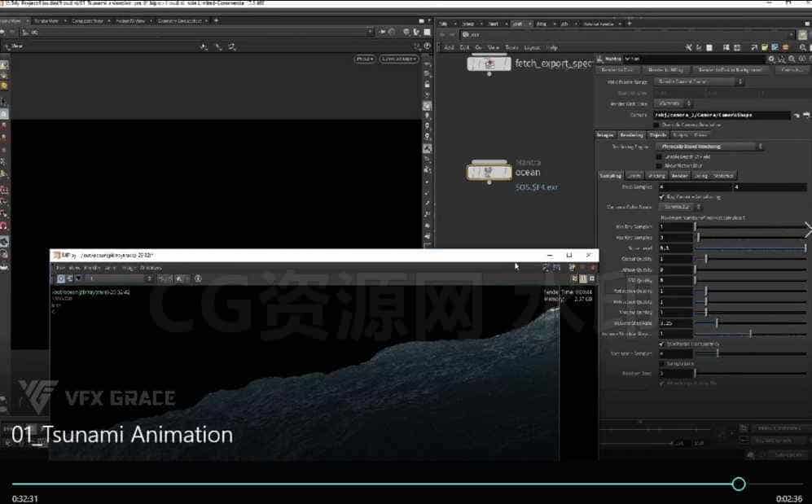
Task: Open the network editor Edit menu
Action: click(x=464, y=47)
